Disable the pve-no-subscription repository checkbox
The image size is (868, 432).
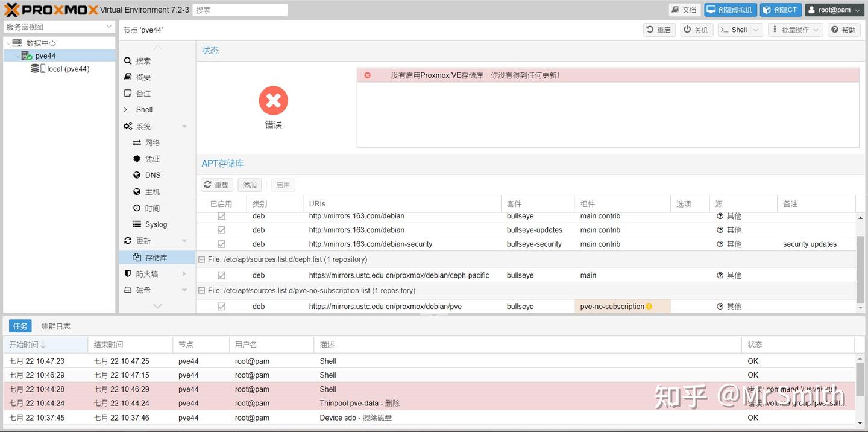pos(221,306)
